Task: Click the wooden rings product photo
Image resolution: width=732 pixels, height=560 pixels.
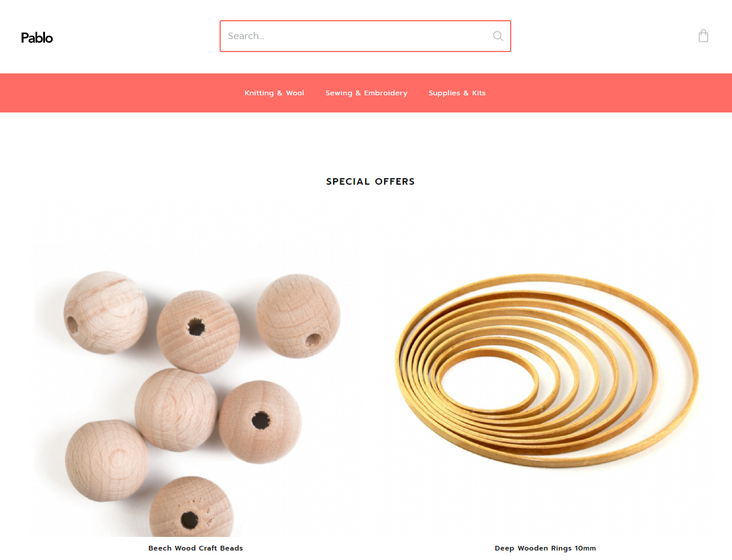Action: click(x=545, y=368)
